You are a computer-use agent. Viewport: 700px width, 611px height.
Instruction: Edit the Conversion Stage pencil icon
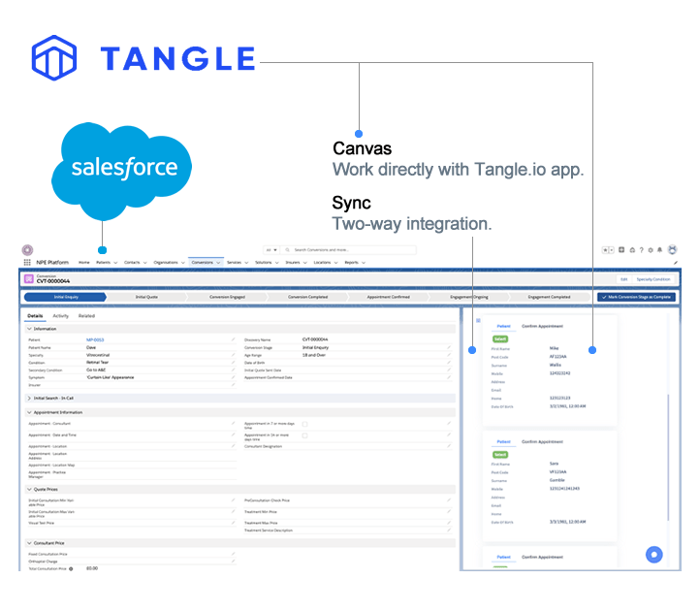(x=449, y=347)
